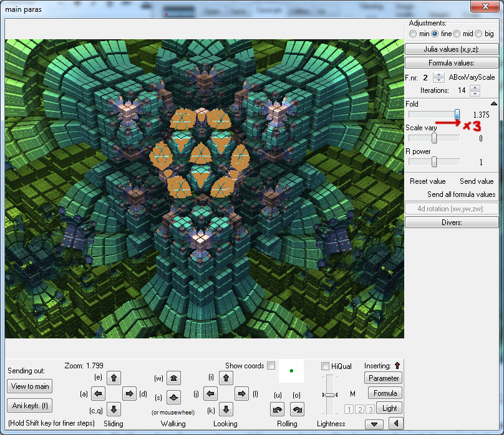
Task: Click the Looking left arrow icon
Action: 210,394
